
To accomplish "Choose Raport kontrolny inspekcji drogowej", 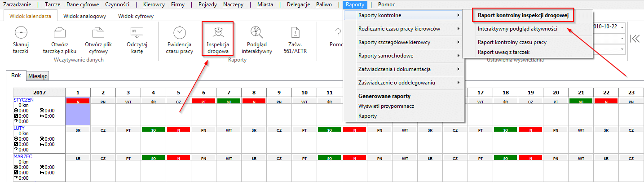I will (x=523, y=15).
